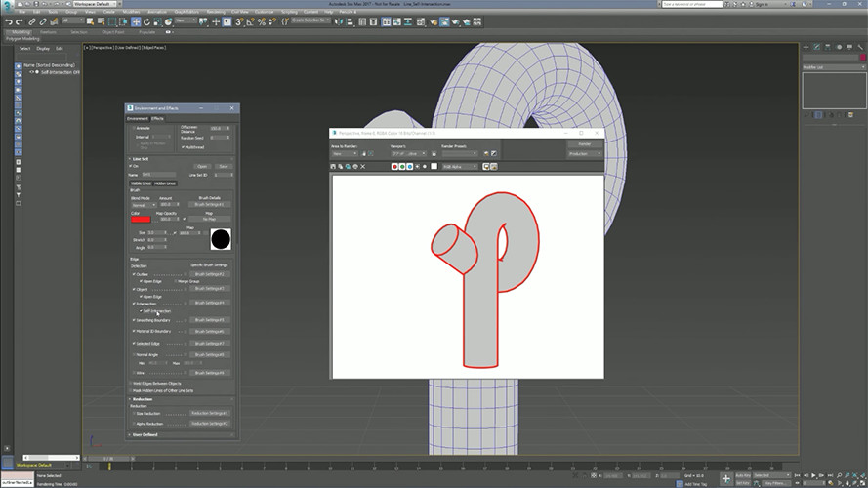Viewport: 868px width, 488px height.
Task: Enable Normal Angle checkbox
Action: tap(134, 355)
